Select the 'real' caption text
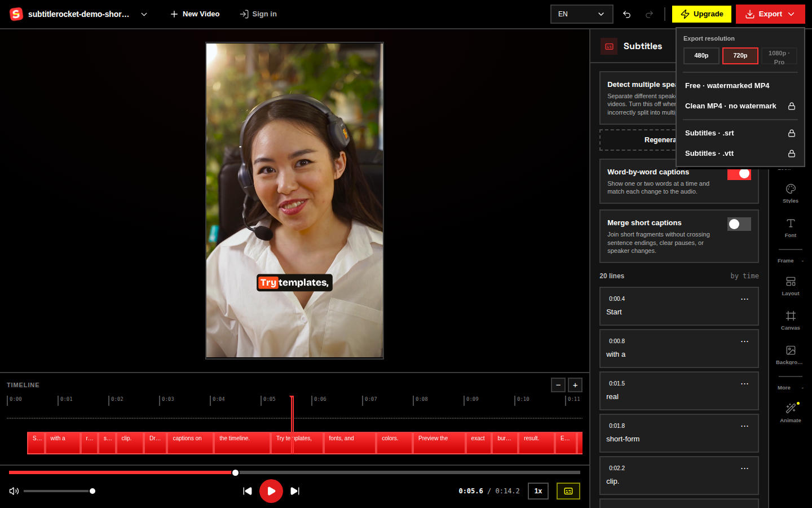The height and width of the screenshot is (508, 812). (612, 397)
